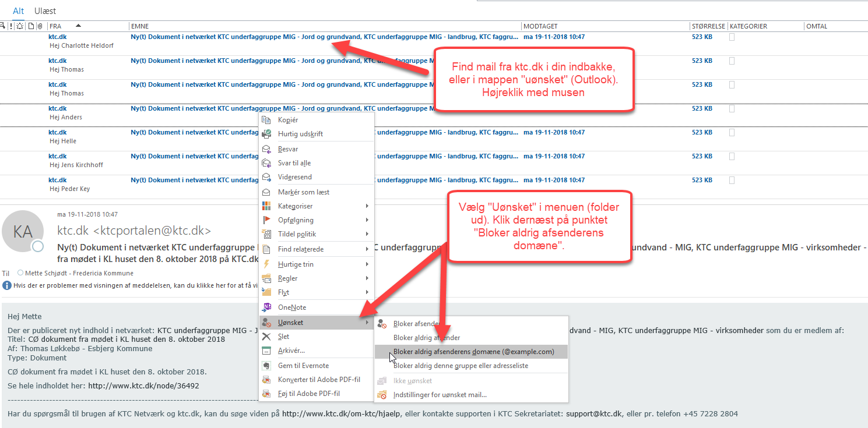The height and width of the screenshot is (428, 868).
Task: Click the Bloker afsender blocked-person icon
Action: 382,324
